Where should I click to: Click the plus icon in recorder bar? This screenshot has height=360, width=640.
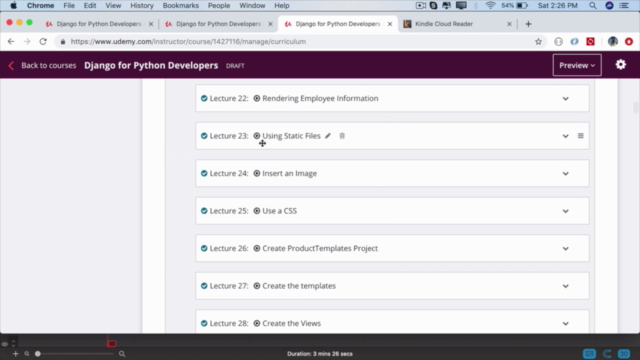16,354
